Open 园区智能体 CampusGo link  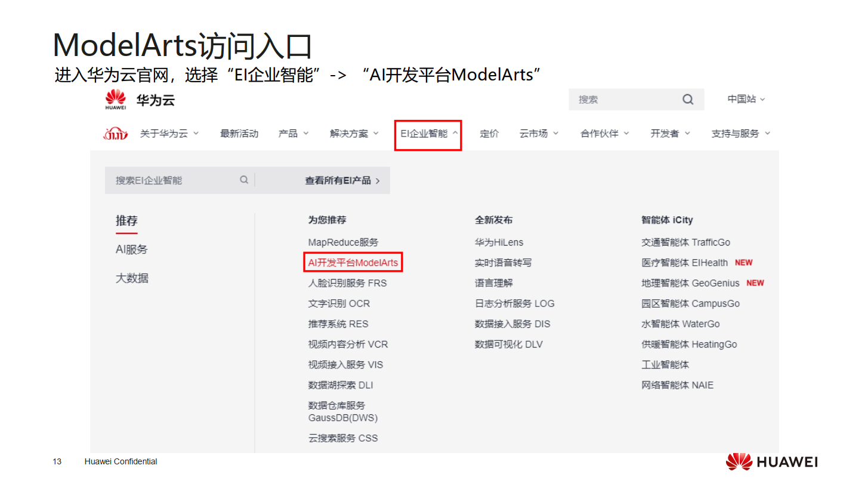click(690, 303)
